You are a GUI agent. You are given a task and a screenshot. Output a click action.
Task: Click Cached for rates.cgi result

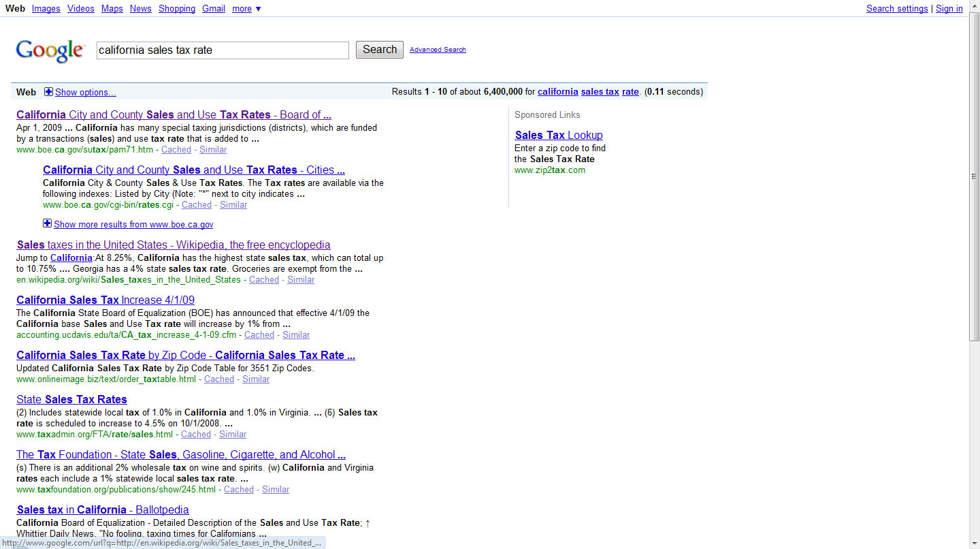click(197, 204)
